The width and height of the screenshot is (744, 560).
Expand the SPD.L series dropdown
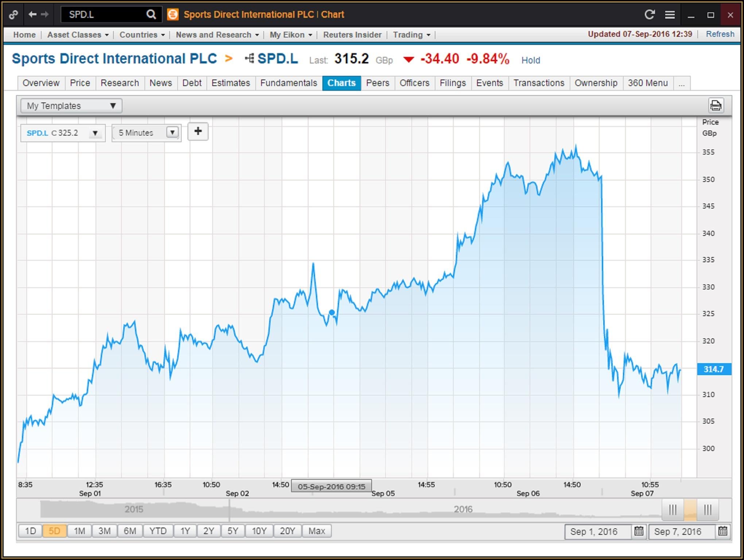pos(95,133)
